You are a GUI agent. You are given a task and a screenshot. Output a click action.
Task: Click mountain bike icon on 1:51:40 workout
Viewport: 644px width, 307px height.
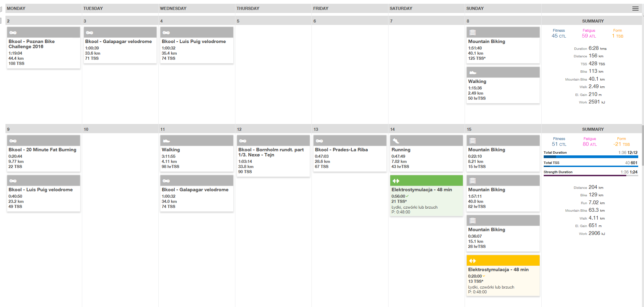[472, 33]
